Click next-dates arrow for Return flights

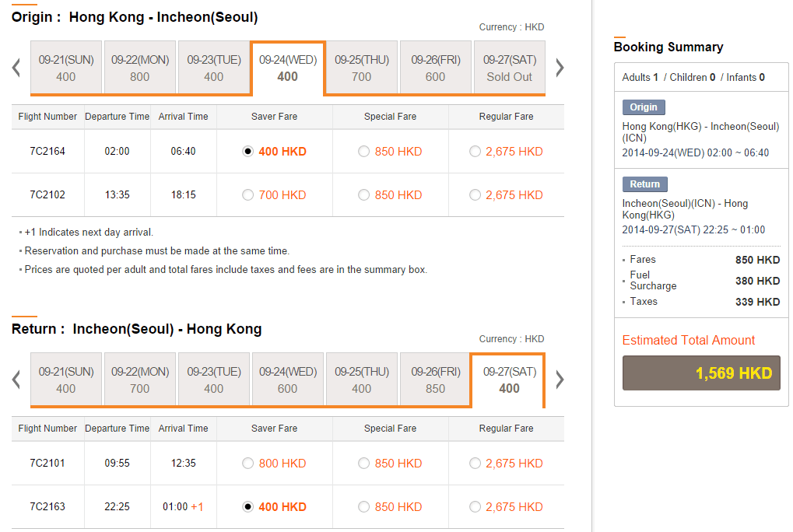point(559,380)
